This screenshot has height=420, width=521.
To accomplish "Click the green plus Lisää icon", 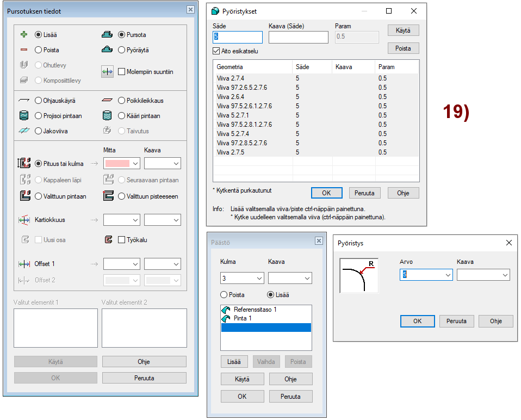I will pyautogui.click(x=23, y=35).
